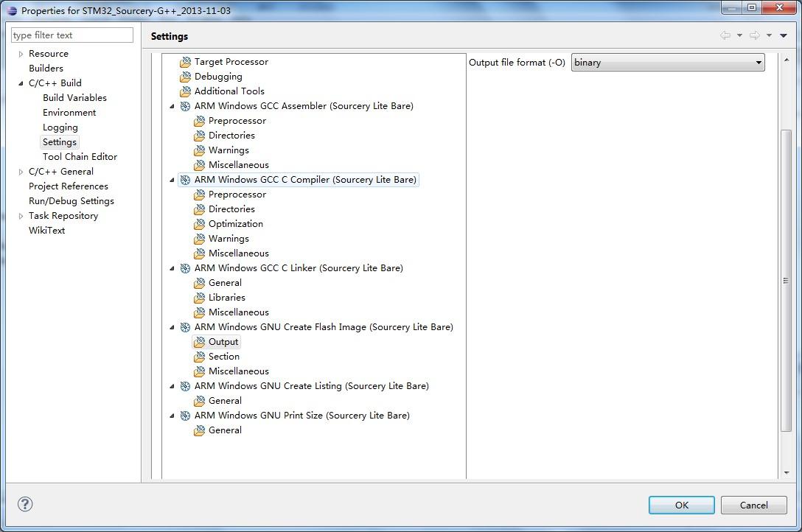Dismiss the dialog using Cancel
The height and width of the screenshot is (532, 802).
(753, 505)
